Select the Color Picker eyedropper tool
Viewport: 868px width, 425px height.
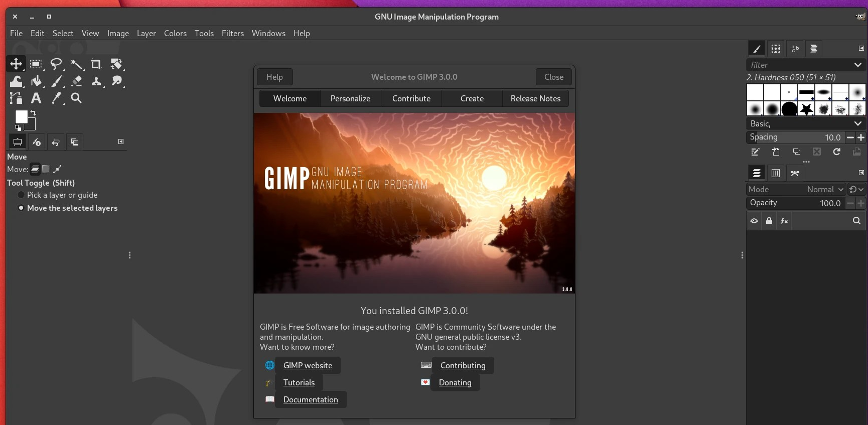point(56,98)
